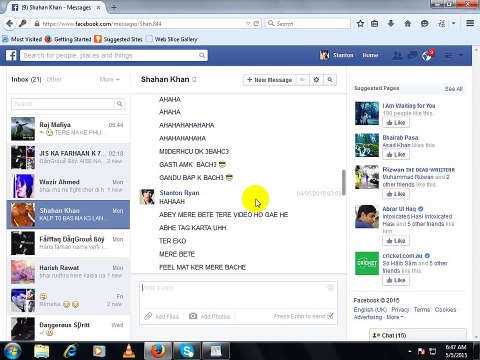Open Firefox downloads arrow icon

(391, 24)
